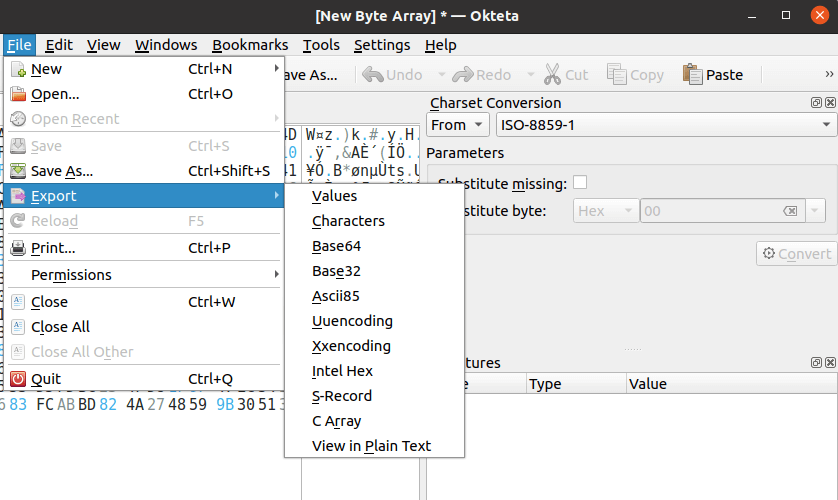
Task: Click the Close document icon
Action: click(18, 302)
